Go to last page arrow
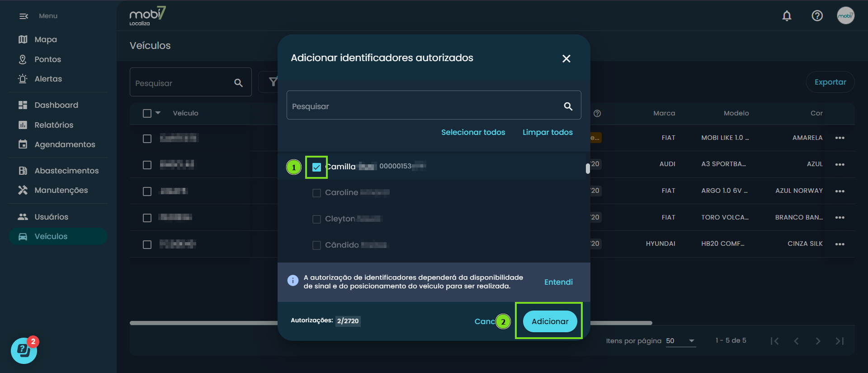 pos(840,341)
